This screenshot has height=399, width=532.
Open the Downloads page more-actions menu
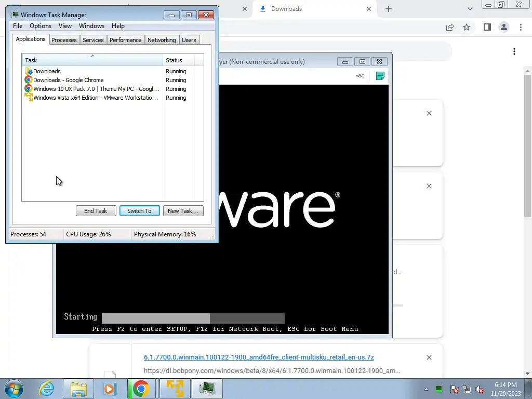pyautogui.click(x=514, y=51)
